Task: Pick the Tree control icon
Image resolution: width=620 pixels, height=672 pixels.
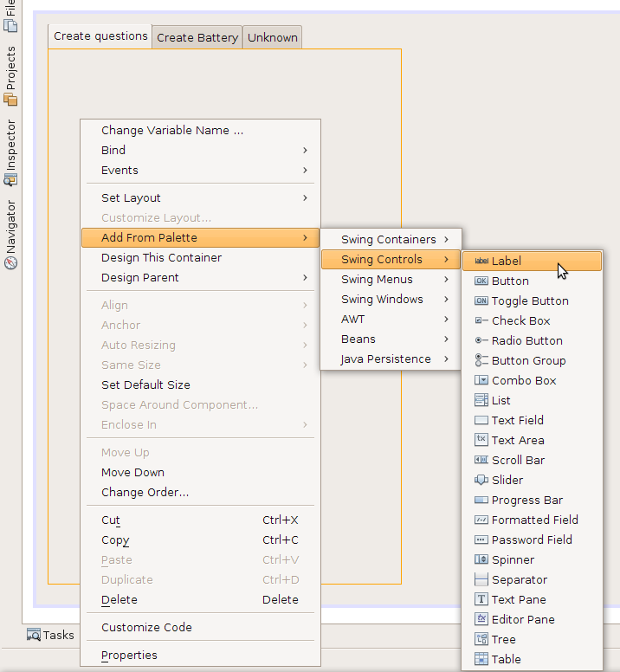Action: tap(481, 639)
